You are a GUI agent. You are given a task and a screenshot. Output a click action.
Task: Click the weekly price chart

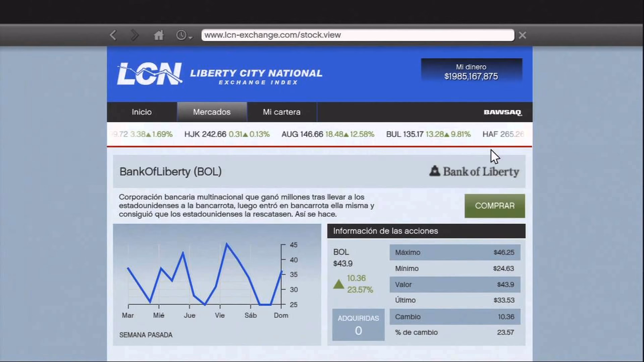pyautogui.click(x=217, y=284)
